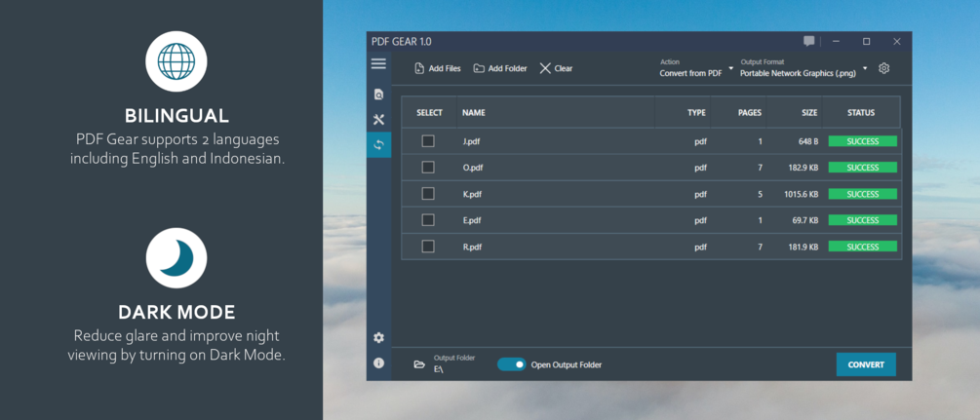The height and width of the screenshot is (420, 980).
Task: Click the size value 69.7 KB
Action: tap(804, 220)
